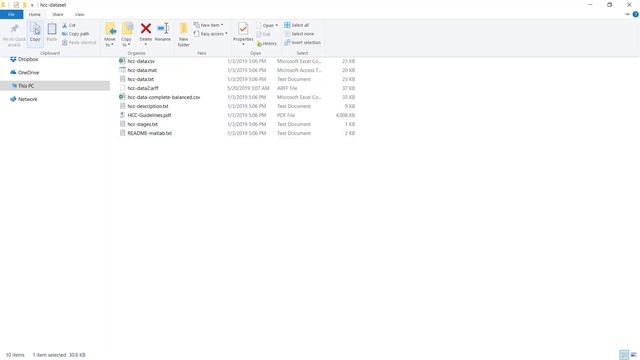This screenshot has height=360, width=640.
Task: Switch to the Home ribbon tab
Action: pyautogui.click(x=35, y=14)
